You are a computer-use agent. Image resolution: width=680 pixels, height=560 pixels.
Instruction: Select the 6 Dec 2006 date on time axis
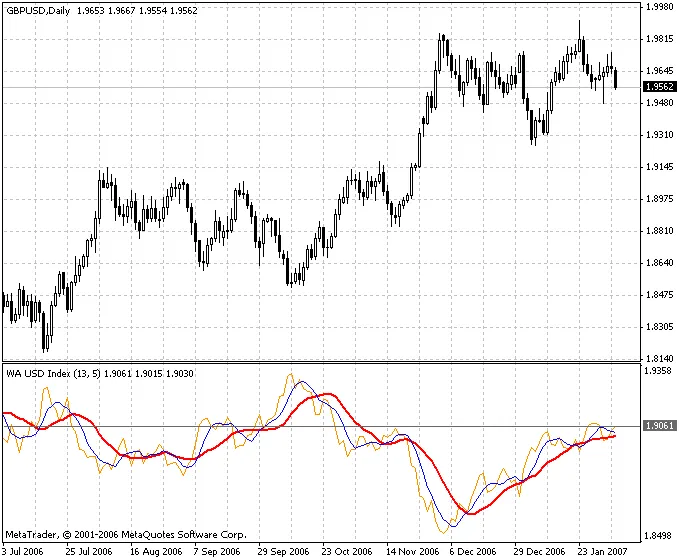474,551
